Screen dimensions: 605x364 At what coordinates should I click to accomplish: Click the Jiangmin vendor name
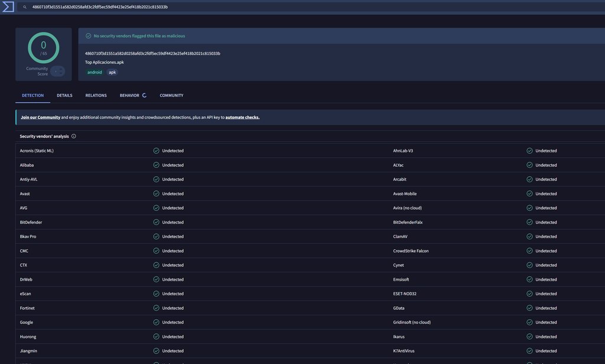pyautogui.click(x=28, y=351)
